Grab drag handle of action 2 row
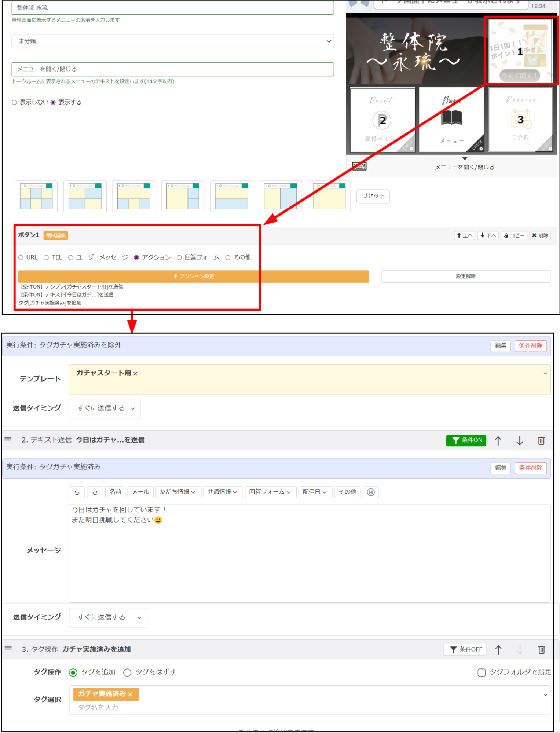 pos(8,439)
